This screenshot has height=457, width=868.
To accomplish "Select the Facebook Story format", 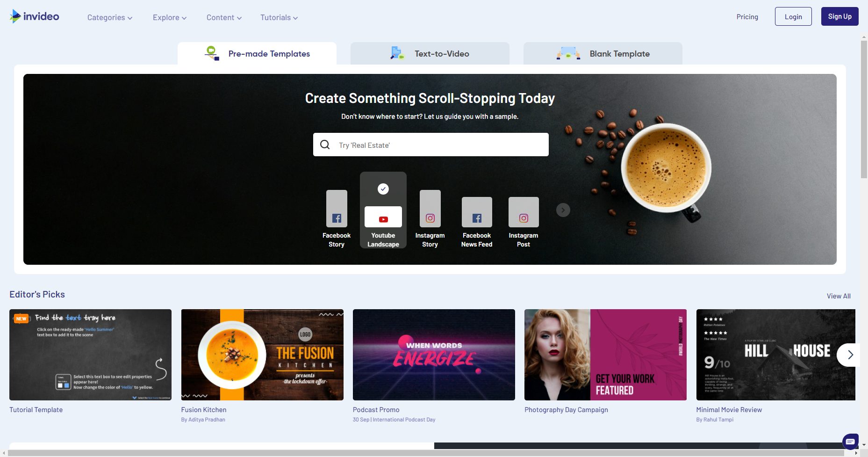I will (337, 219).
